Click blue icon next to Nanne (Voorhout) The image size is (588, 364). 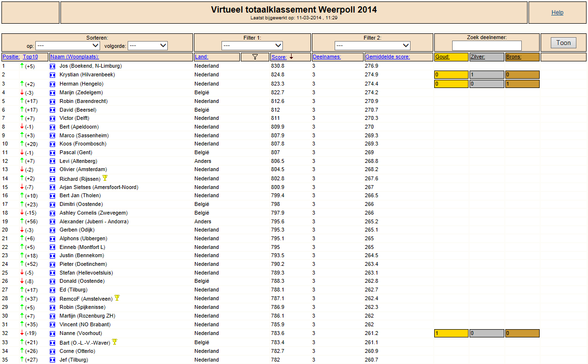coord(53,334)
